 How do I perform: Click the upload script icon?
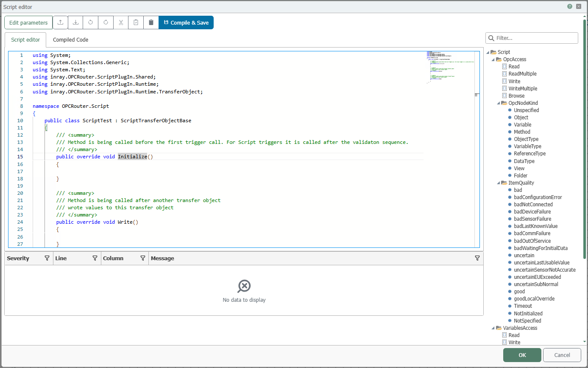(x=60, y=22)
